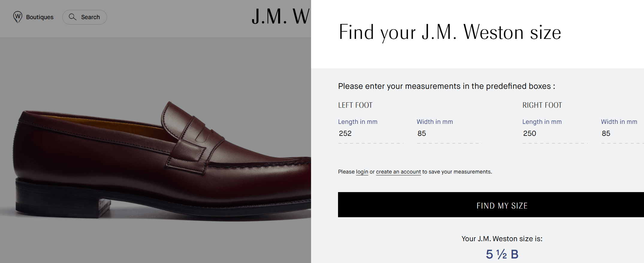
Task: Follow the login link
Action: coord(362,172)
